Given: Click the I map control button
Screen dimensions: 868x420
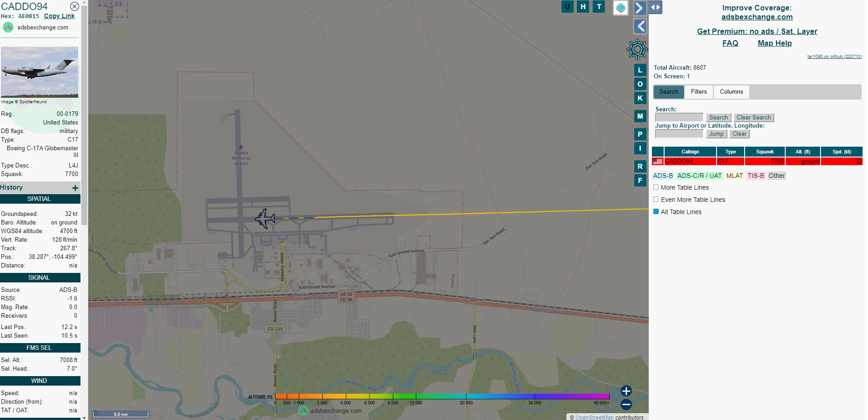Looking at the screenshot, I should [640, 148].
